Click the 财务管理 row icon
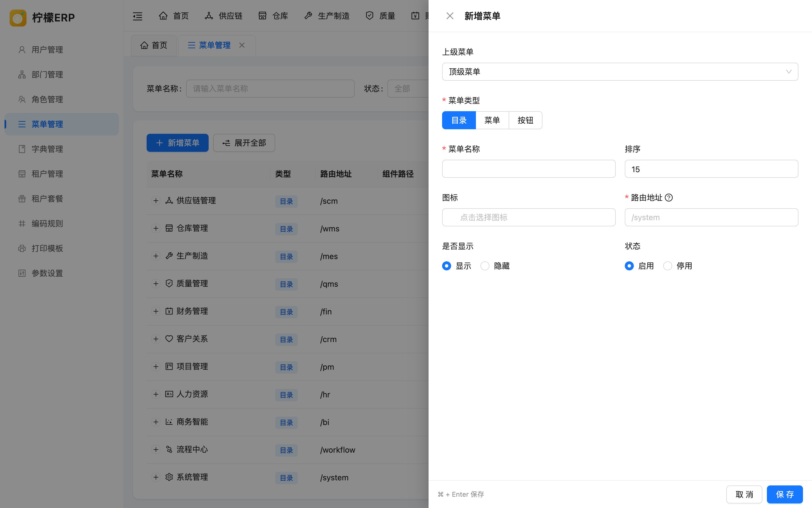Screen dimensions: 812x508 [169, 311]
